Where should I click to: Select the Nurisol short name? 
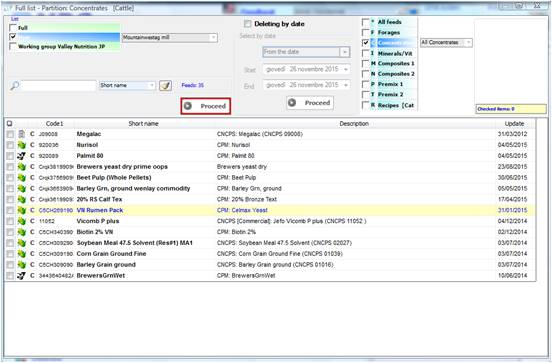[87, 145]
